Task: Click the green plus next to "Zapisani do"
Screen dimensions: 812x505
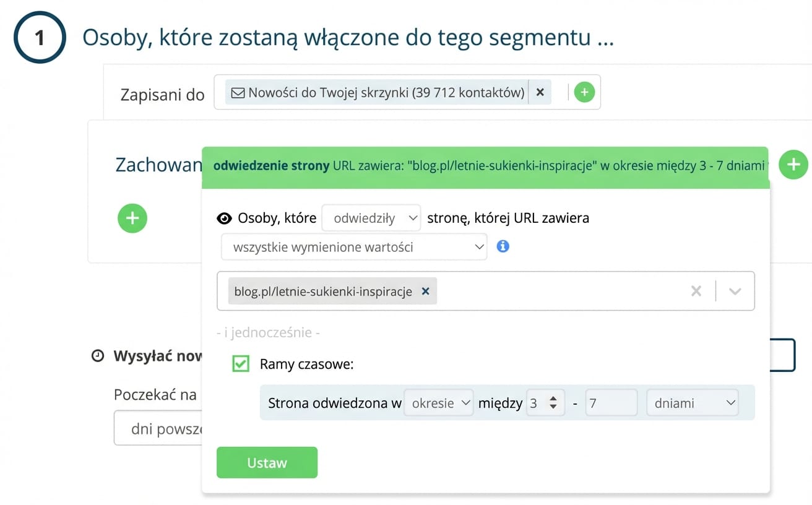Action: pyautogui.click(x=584, y=92)
